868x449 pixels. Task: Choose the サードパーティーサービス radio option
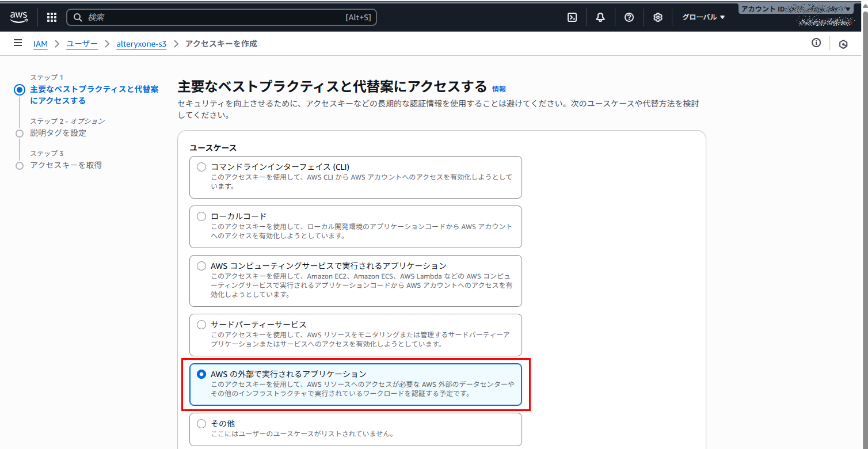(x=201, y=325)
